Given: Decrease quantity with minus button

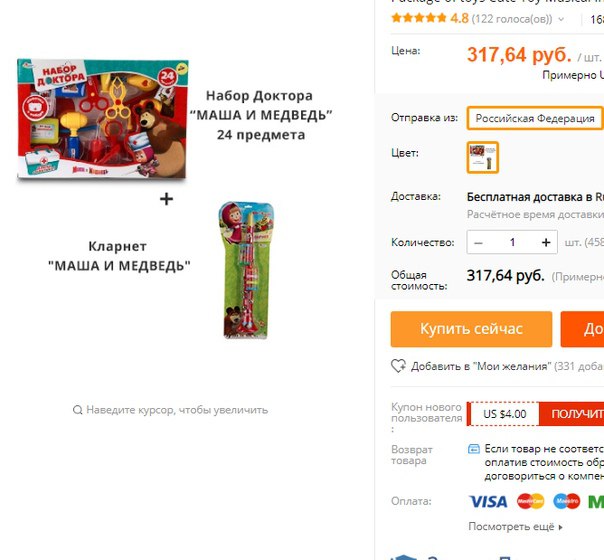Looking at the screenshot, I should point(478,242).
